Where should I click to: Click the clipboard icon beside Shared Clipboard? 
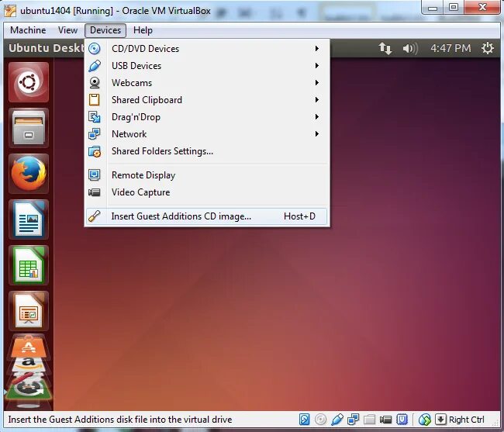pos(94,99)
